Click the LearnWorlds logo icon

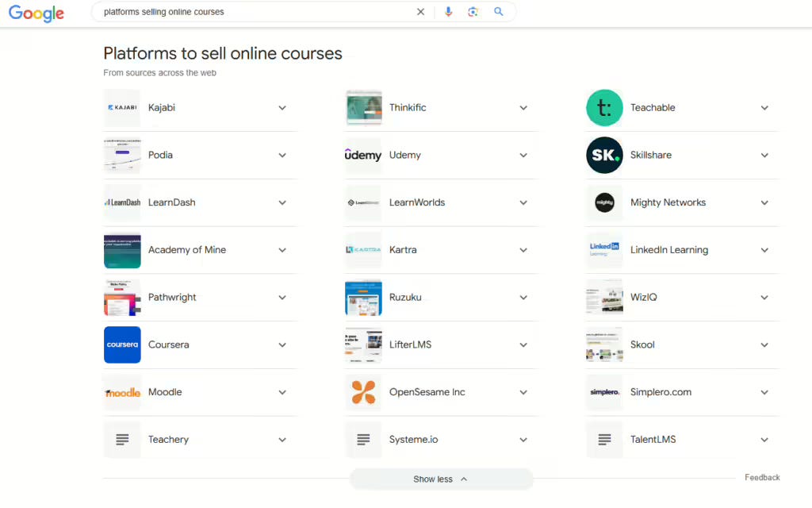(363, 202)
